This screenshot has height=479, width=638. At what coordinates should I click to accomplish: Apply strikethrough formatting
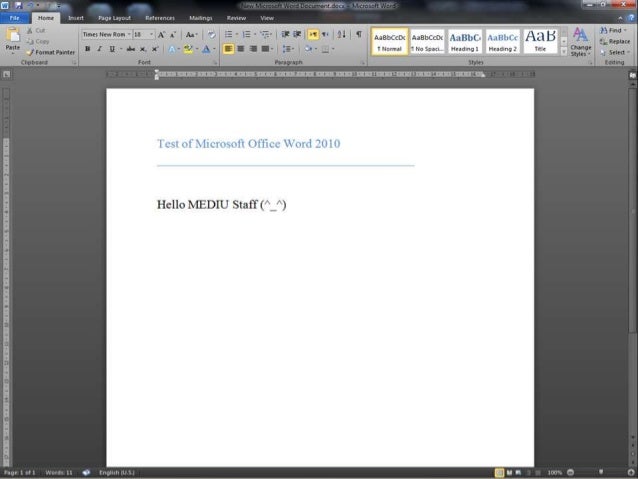coord(131,49)
